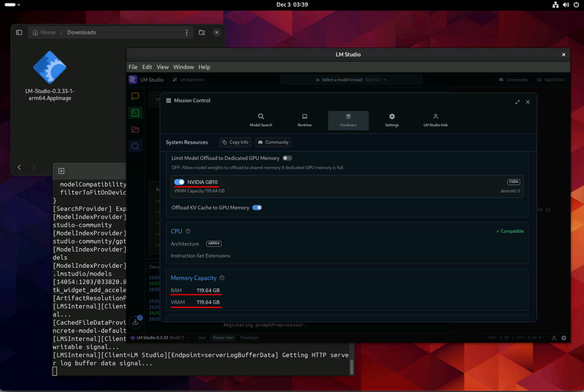This screenshot has height=392, width=584.
Task: Click the power icon in the top bar
Action: click(576, 5)
